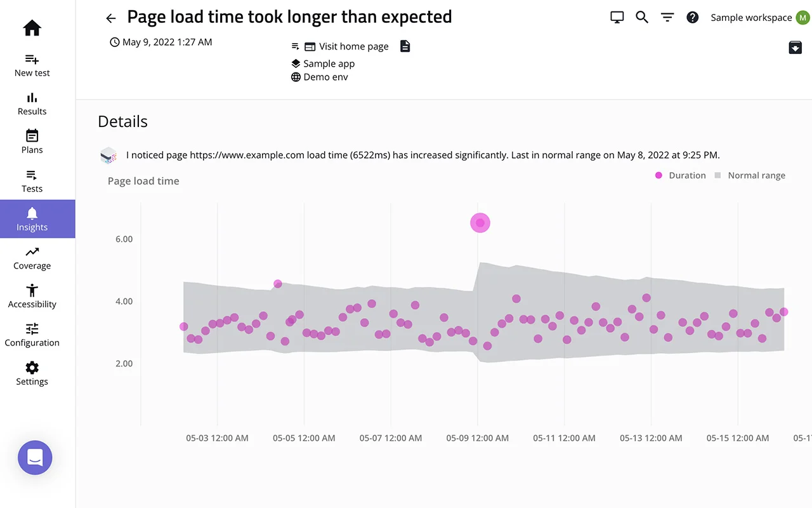Expand the download panel with the arrow icon
This screenshot has height=508, width=812.
795,47
